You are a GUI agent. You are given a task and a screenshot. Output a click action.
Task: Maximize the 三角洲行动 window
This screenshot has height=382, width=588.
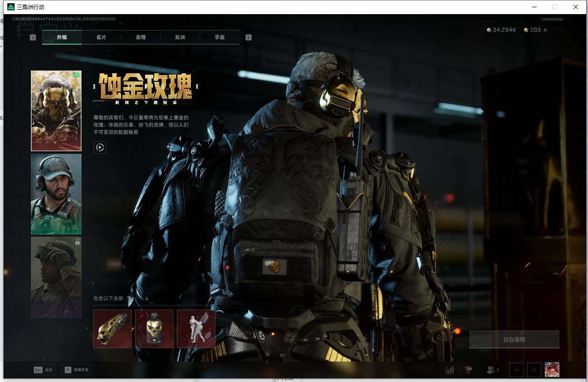pos(555,7)
